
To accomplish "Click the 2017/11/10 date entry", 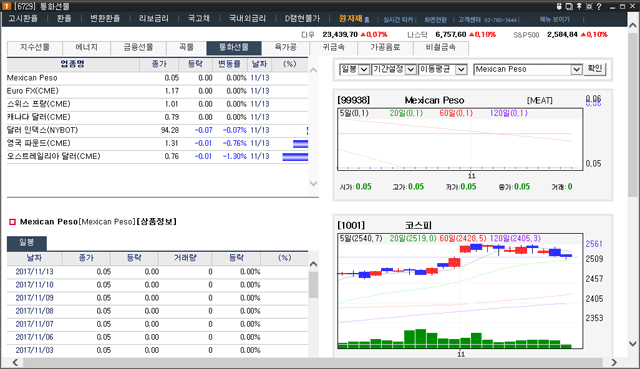I will pos(34,285).
